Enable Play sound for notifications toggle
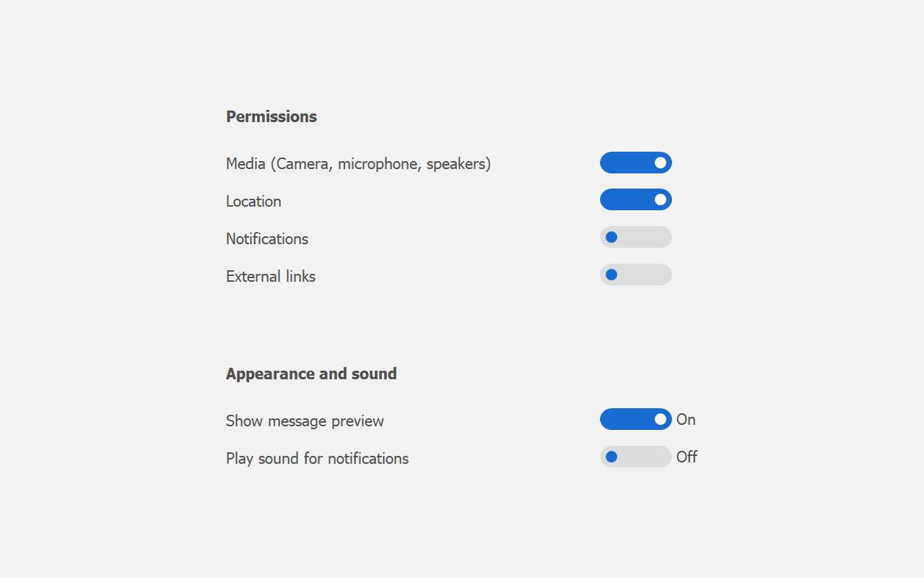This screenshot has width=924, height=578. click(x=635, y=457)
